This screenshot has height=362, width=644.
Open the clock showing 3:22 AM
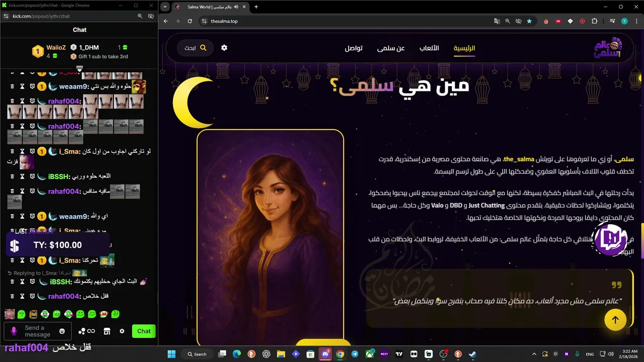pos(629,354)
